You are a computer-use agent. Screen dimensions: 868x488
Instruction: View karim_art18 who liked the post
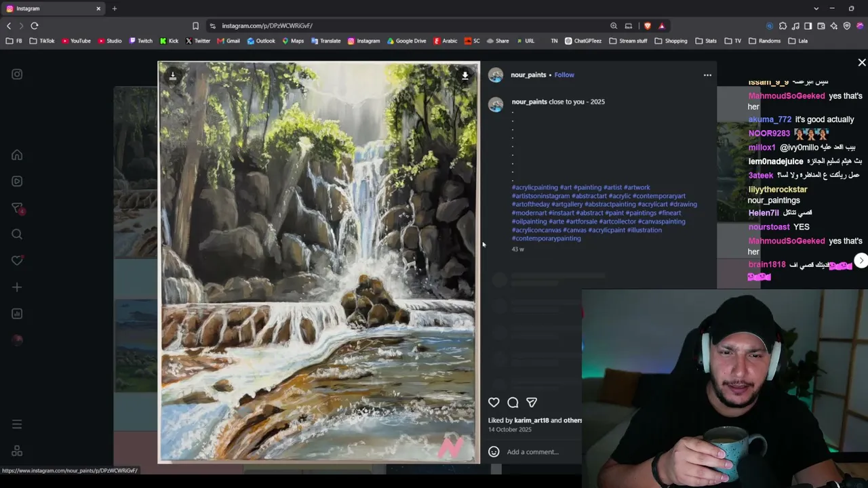pos(531,421)
